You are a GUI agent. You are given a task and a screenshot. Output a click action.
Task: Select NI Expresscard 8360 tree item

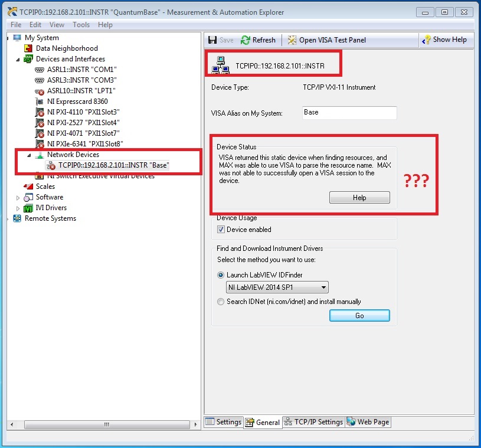(77, 102)
